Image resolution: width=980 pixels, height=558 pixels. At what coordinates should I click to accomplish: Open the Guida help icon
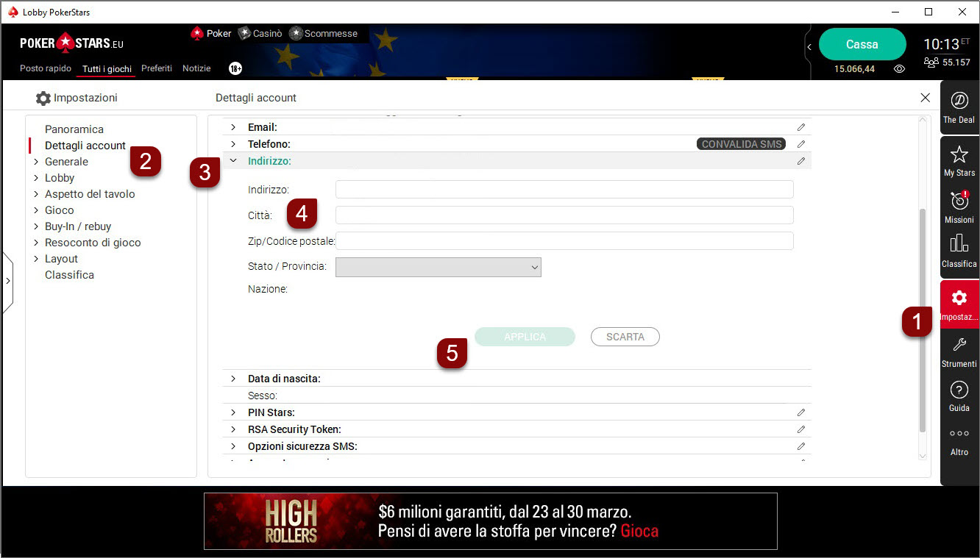959,390
